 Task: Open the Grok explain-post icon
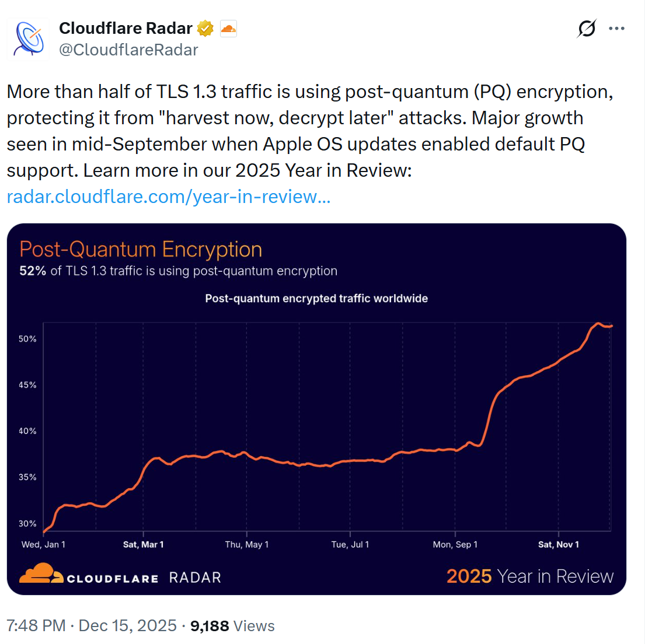587,29
